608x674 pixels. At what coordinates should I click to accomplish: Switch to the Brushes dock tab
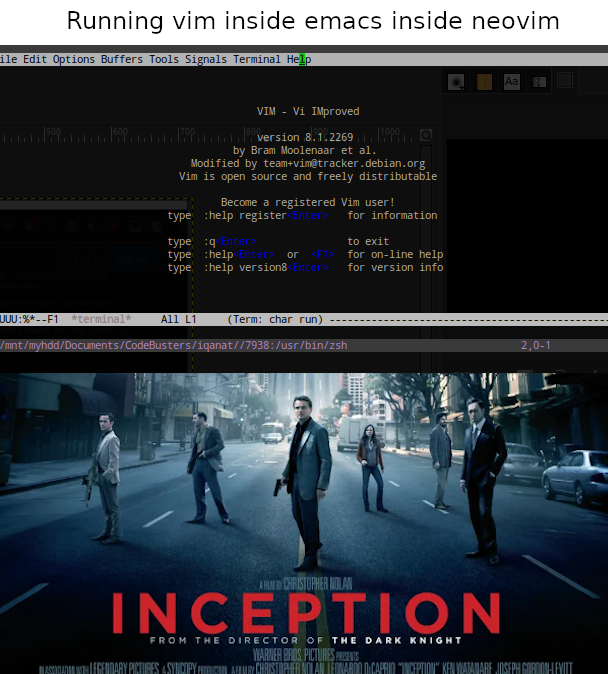[x=456, y=81]
